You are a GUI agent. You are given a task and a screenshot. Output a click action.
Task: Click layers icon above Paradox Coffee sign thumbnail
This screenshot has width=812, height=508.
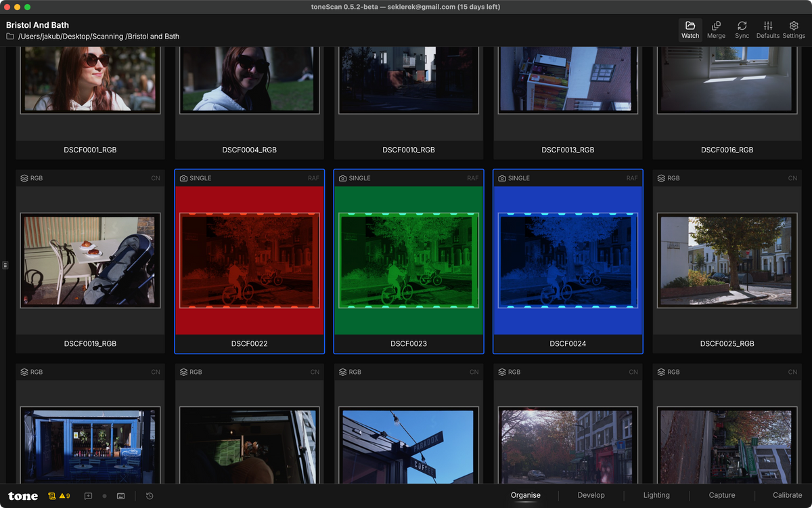(342, 372)
